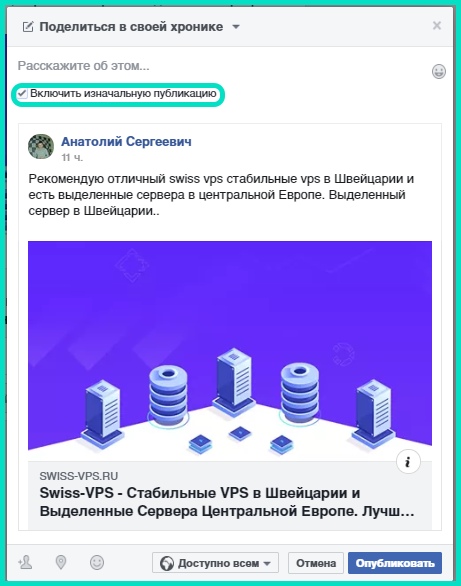Click the Отмена button
The width and height of the screenshot is (461, 586).
tap(316, 563)
